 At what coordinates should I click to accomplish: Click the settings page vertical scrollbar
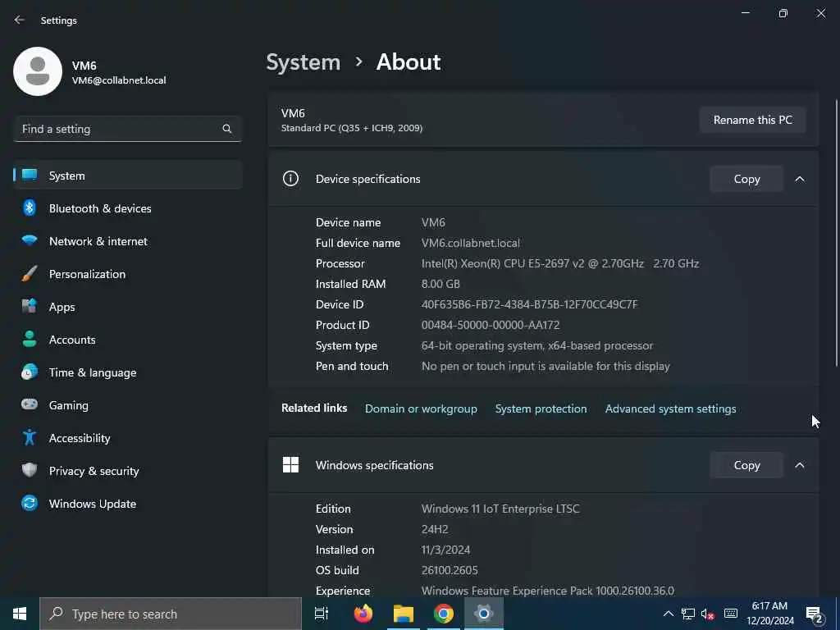pyautogui.click(x=836, y=233)
